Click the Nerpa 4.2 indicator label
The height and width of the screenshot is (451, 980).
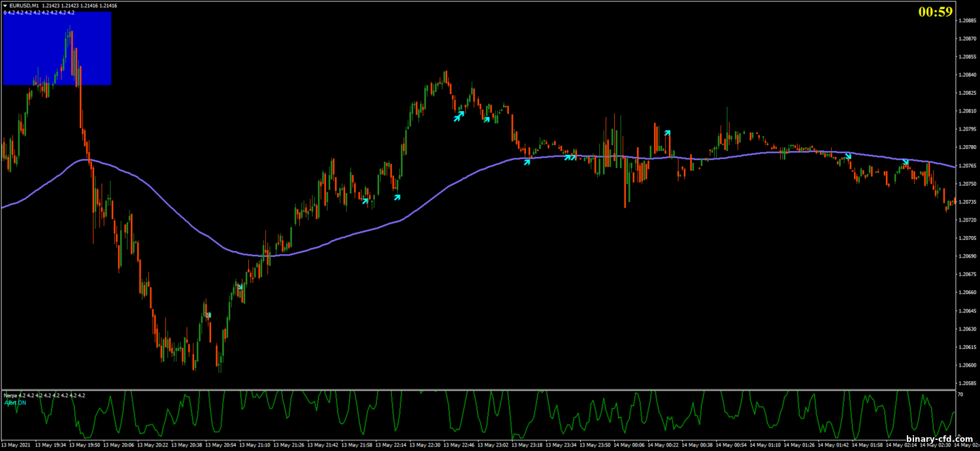(x=44, y=395)
